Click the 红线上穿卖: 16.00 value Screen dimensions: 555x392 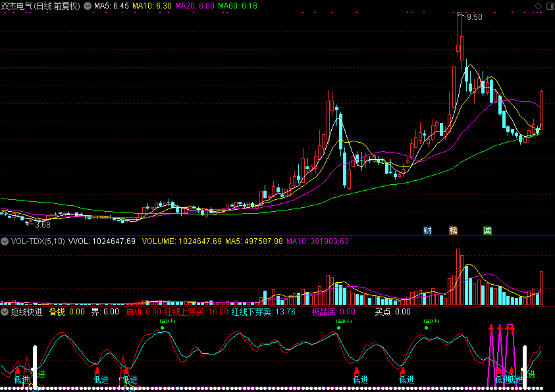tap(196, 312)
